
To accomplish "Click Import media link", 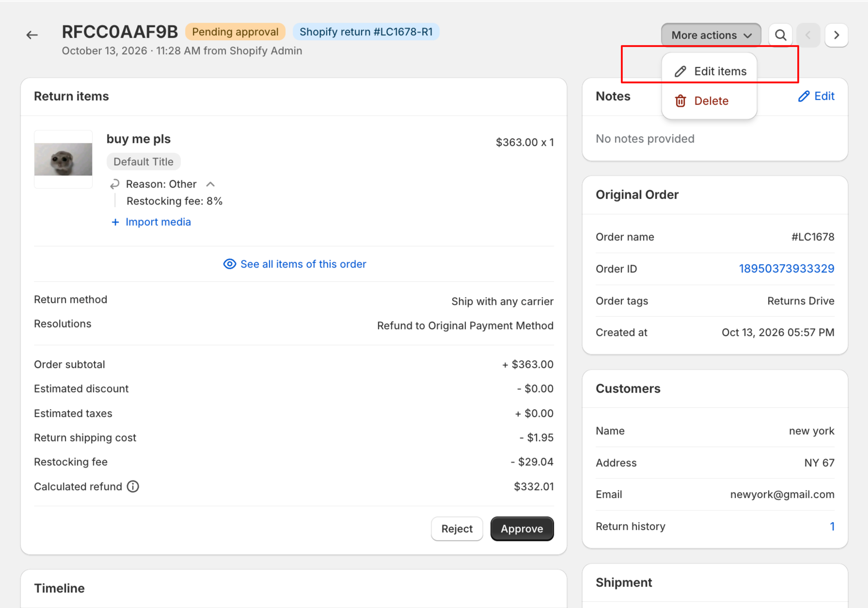I will coord(151,222).
